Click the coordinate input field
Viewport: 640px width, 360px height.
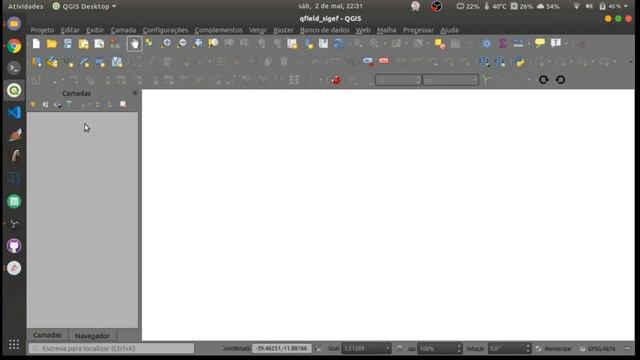(x=282, y=348)
